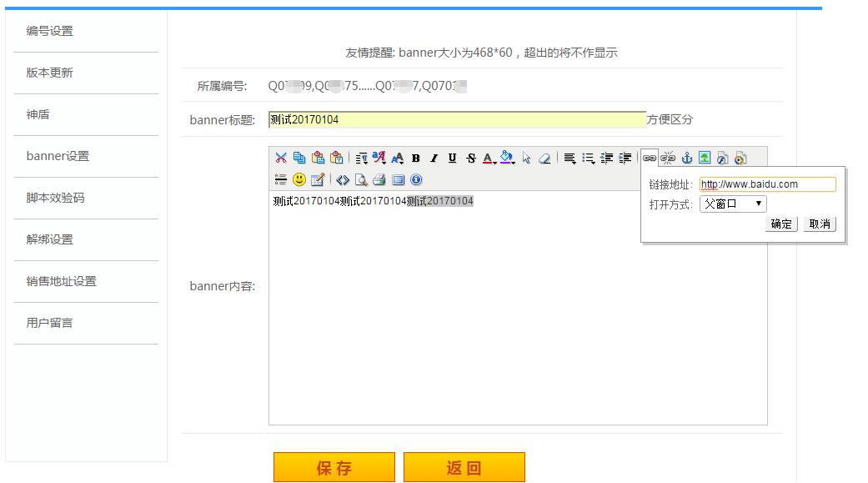Viewport: 868px width, 483px height.
Task: Click the unlink broken chain icon
Action: (x=668, y=158)
